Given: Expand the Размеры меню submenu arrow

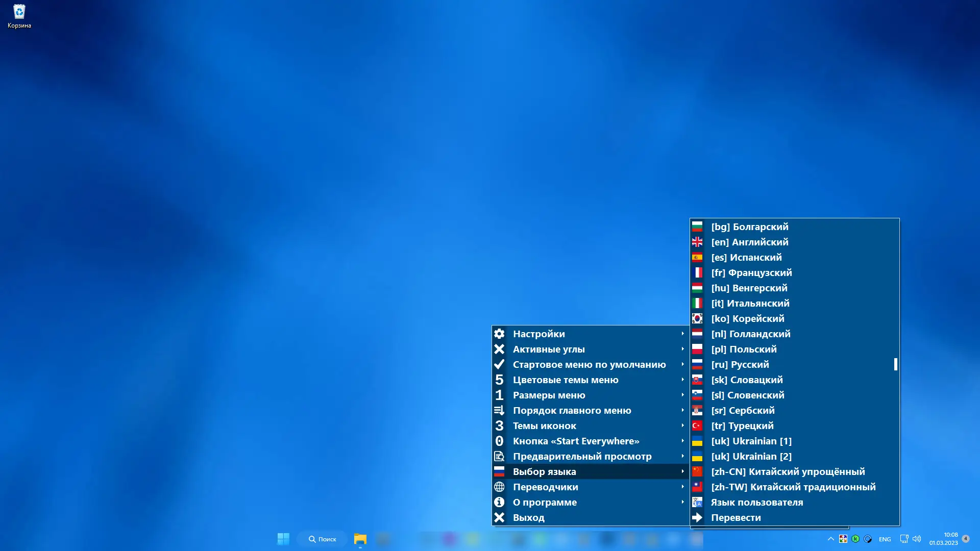Looking at the screenshot, I should pos(682,395).
